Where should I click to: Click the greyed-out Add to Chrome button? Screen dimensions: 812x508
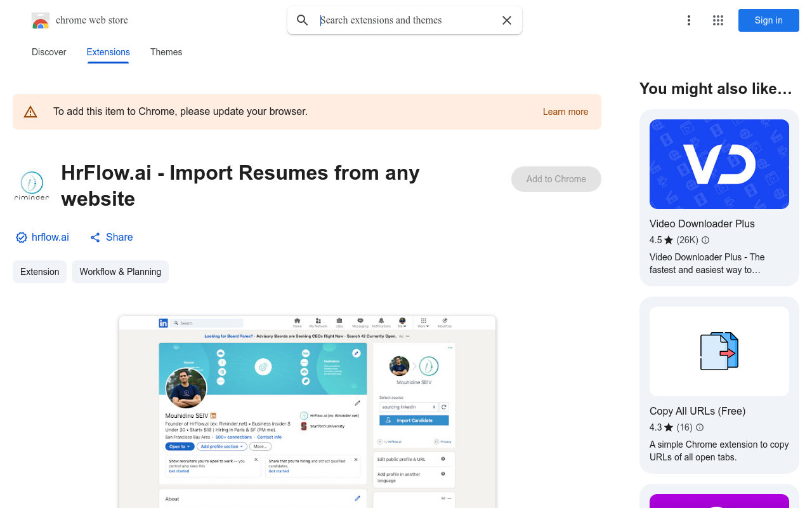(x=556, y=179)
